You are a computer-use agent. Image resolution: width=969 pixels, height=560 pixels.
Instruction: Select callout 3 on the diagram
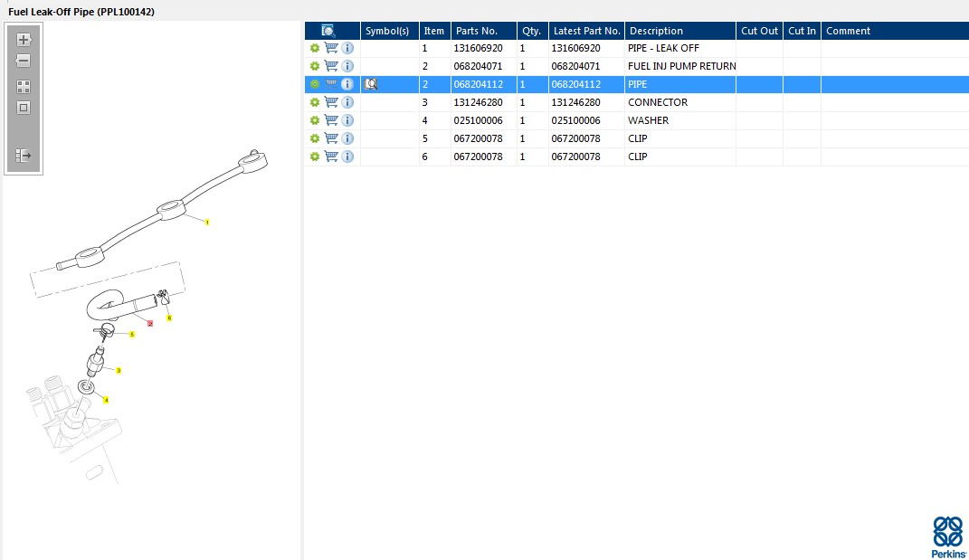pyautogui.click(x=119, y=370)
